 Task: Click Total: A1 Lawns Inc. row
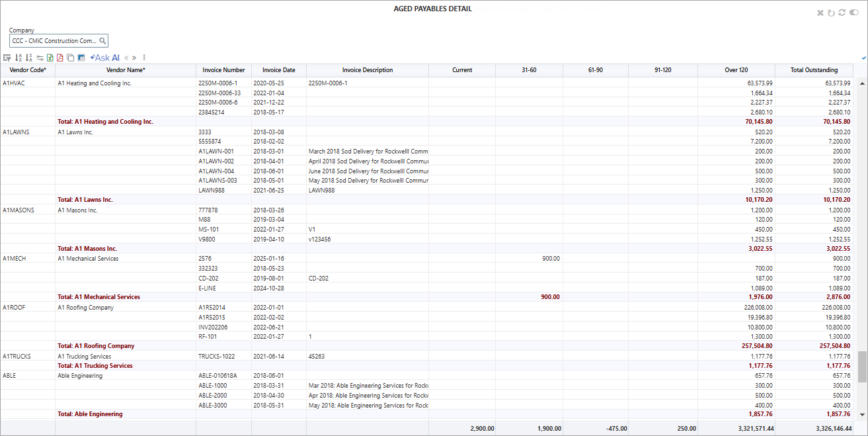click(x=428, y=200)
